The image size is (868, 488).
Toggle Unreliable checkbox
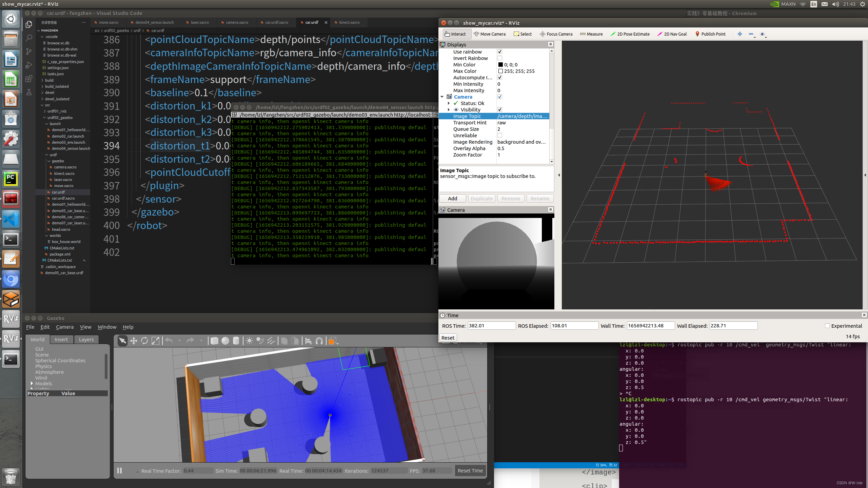tap(500, 135)
